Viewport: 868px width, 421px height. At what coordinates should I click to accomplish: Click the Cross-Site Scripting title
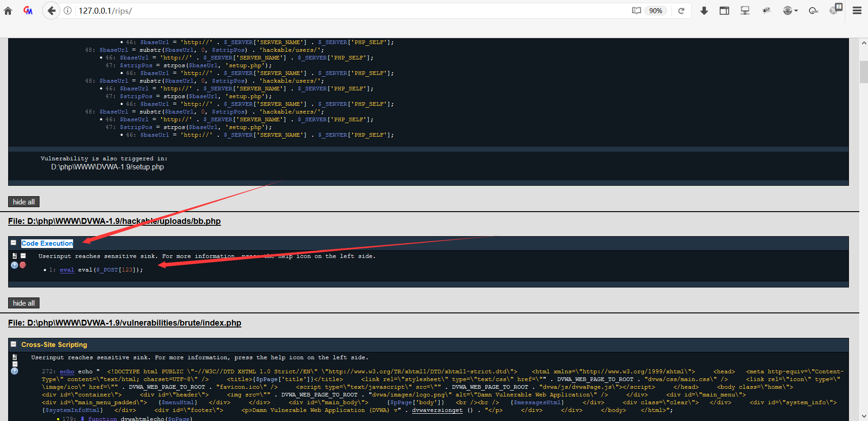pyautogui.click(x=54, y=345)
